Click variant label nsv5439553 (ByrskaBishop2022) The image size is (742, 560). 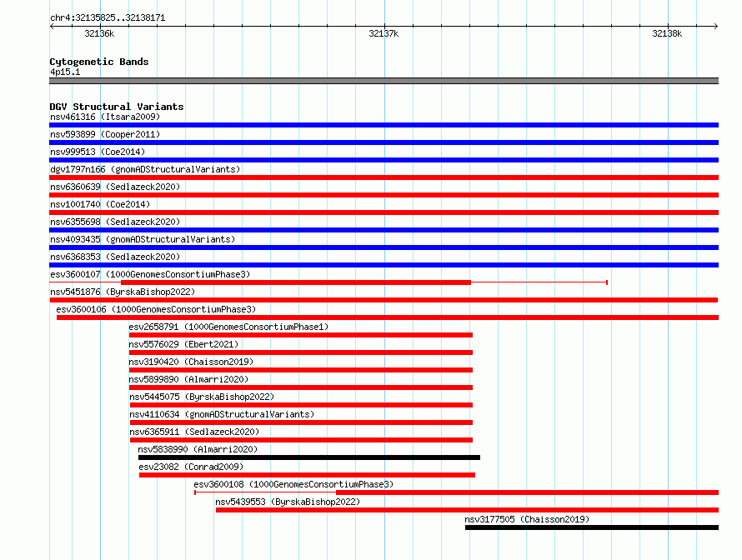288,502
